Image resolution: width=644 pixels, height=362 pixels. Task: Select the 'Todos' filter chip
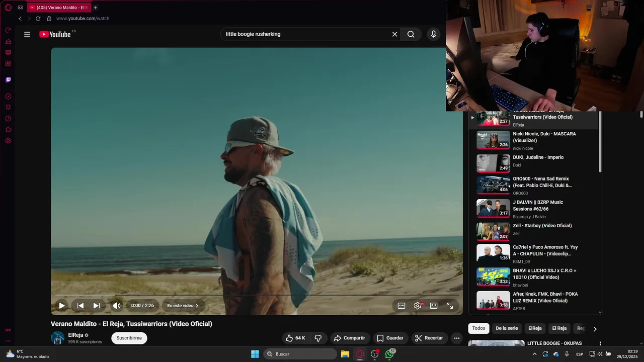pos(479,328)
